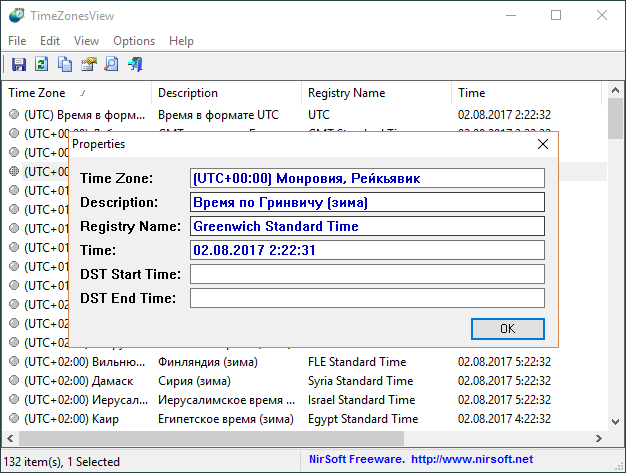
Task: Click the Copy Selected Items toolbar icon
Action: [65, 64]
